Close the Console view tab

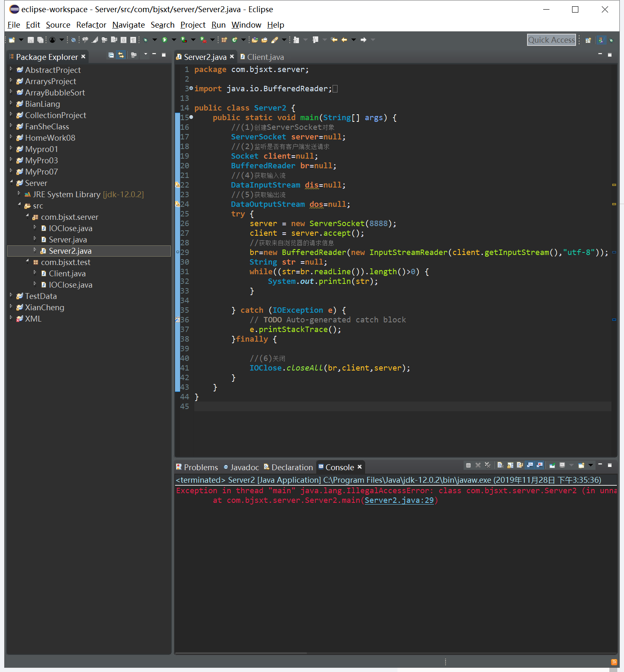pyautogui.click(x=359, y=467)
